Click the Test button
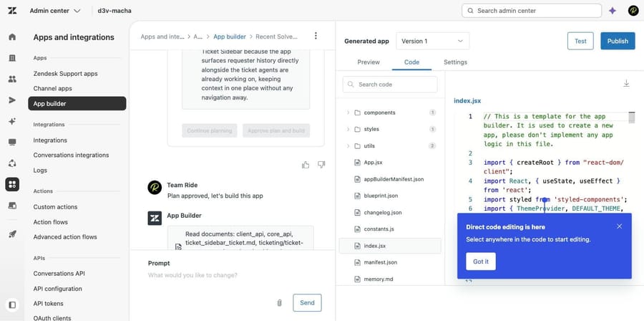Screen dimensions: 644x321 click(580, 41)
